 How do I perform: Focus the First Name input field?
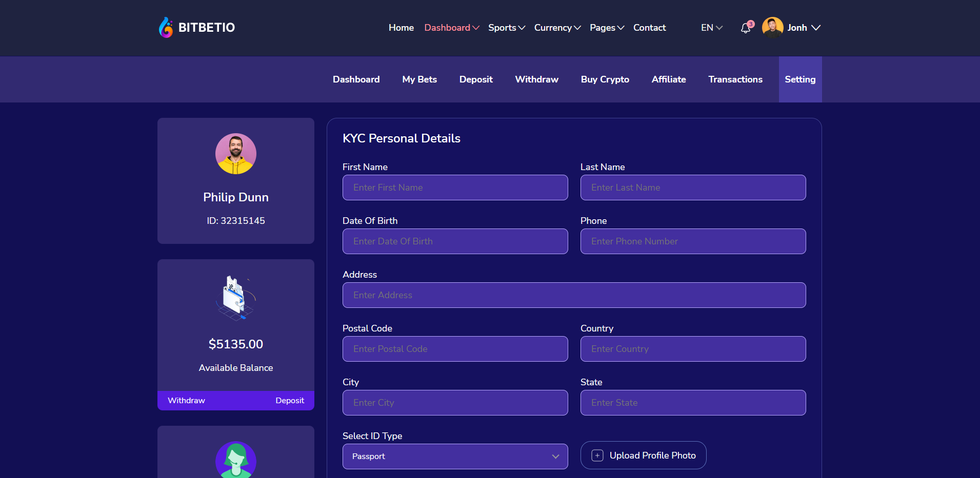click(x=455, y=188)
